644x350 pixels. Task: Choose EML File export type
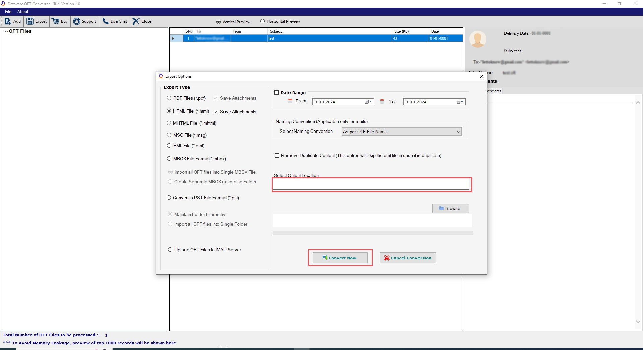pyautogui.click(x=169, y=146)
